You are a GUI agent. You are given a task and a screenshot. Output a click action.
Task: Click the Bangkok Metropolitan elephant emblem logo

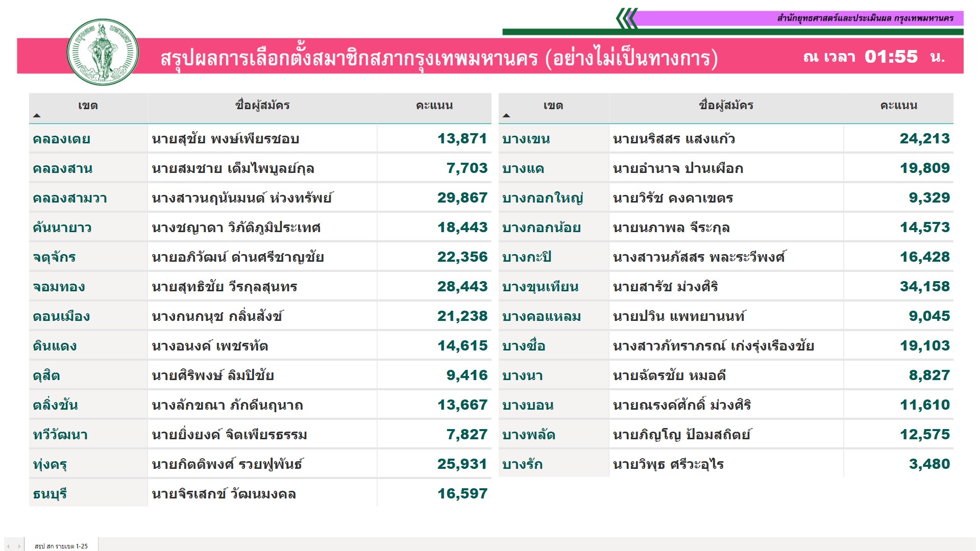[x=103, y=52]
